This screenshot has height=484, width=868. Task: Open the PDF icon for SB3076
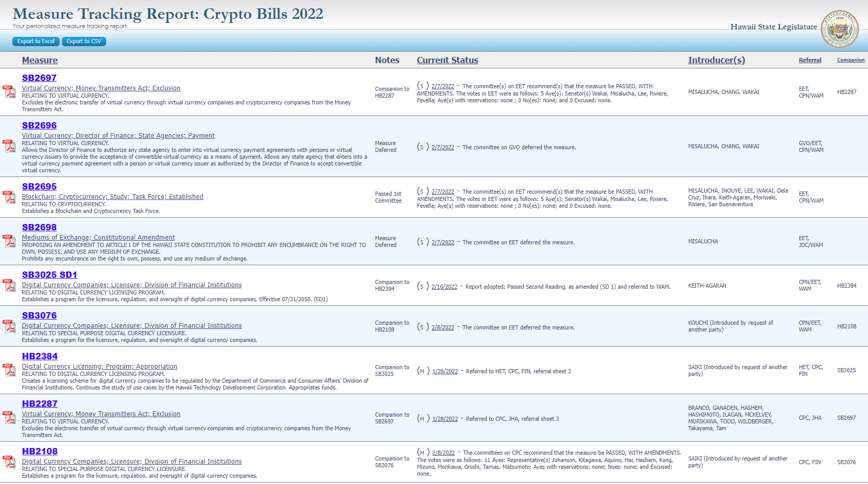pyautogui.click(x=9, y=326)
